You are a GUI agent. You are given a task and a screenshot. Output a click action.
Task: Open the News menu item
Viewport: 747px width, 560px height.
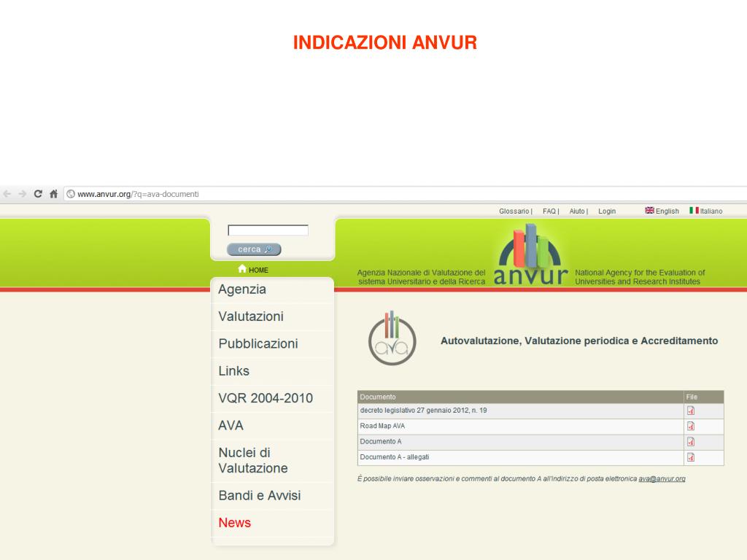coord(235,523)
